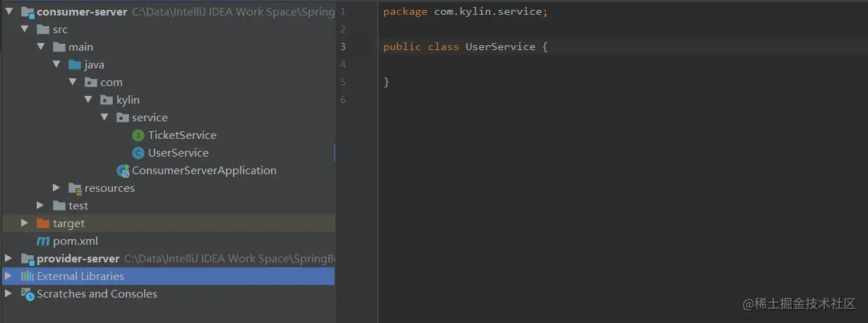Expand External Libraries arrow
The image size is (868, 323).
click(x=8, y=276)
